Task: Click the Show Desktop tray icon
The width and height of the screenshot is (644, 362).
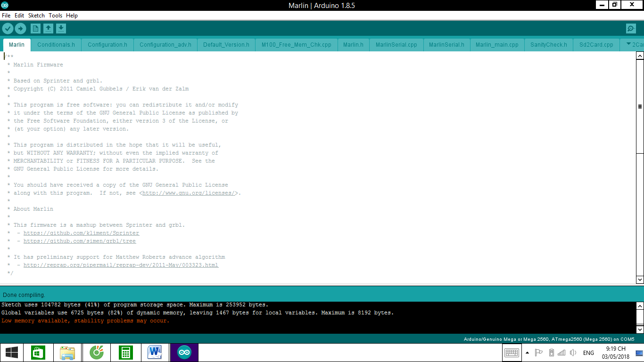Action: (x=639, y=353)
